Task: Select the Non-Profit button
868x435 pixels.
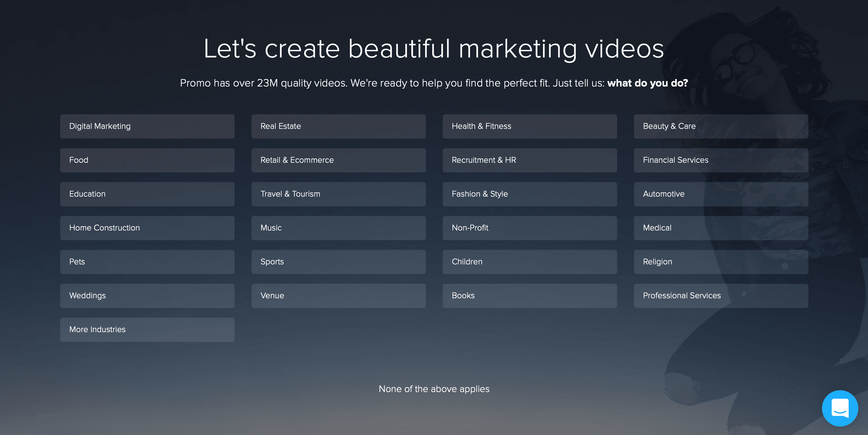Action: coord(530,228)
